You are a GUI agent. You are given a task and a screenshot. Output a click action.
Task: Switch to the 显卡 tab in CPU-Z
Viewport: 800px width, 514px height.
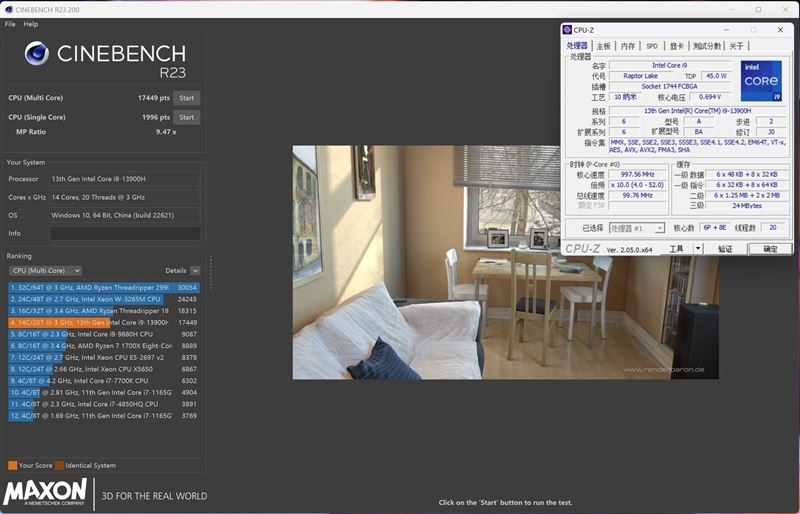pyautogui.click(x=677, y=46)
